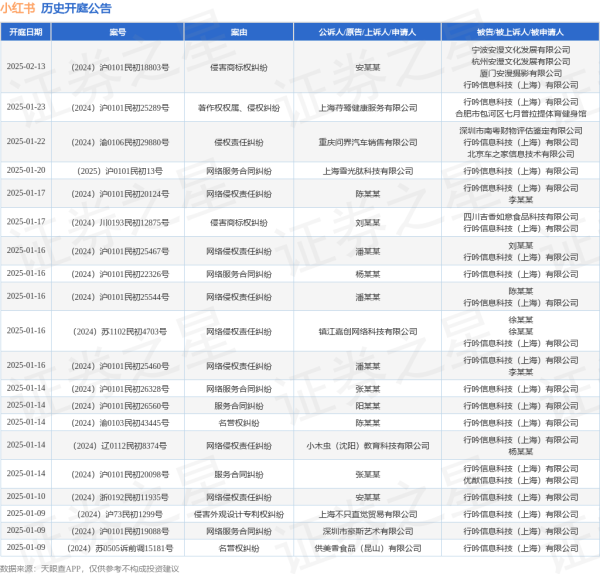Select case number 苏1102民初4703号
600x574 pixels.
tap(120, 331)
